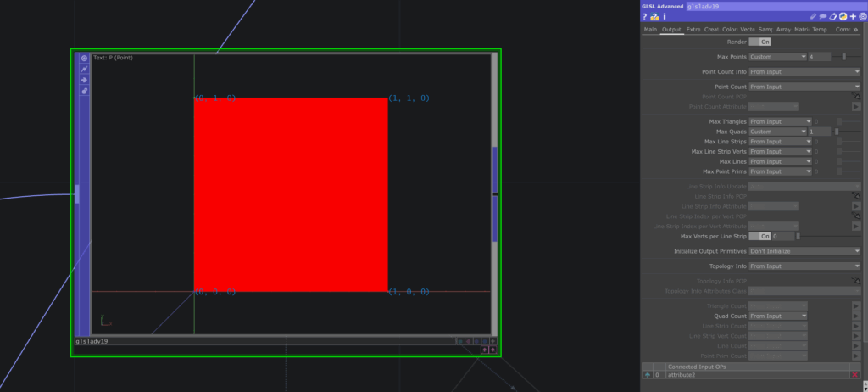Image resolution: width=868 pixels, height=392 pixels.
Task: Remove the attribute2 connected input
Action: 854,374
